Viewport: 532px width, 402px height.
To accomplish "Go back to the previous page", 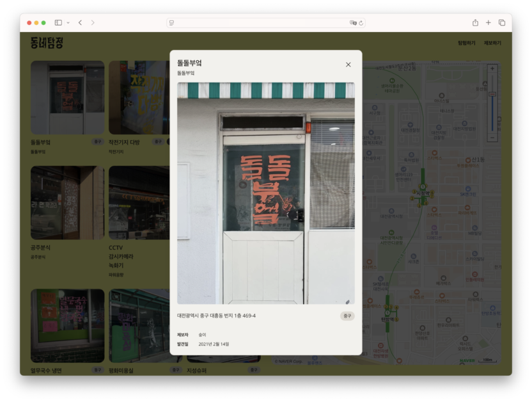I will coord(80,22).
